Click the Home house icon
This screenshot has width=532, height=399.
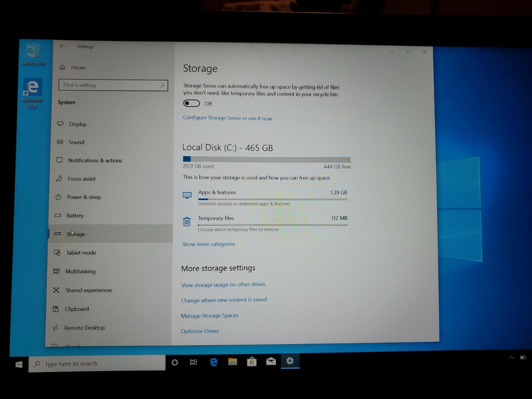click(62, 67)
